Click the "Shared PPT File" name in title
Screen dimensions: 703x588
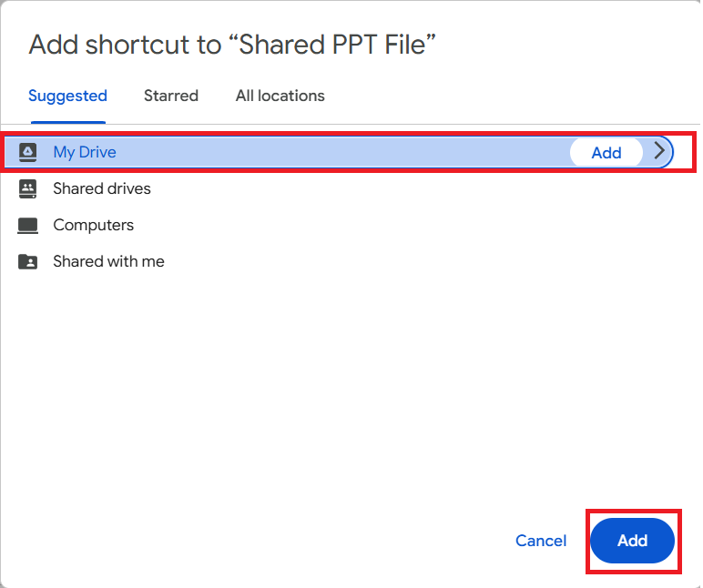[x=338, y=45]
